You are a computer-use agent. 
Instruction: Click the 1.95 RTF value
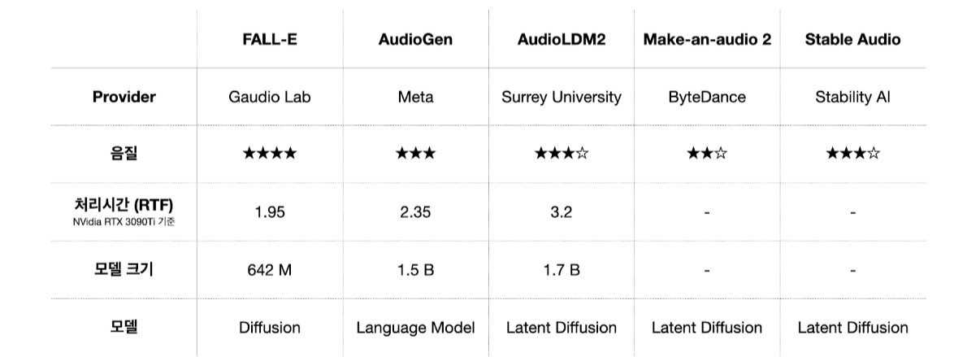[x=269, y=212]
